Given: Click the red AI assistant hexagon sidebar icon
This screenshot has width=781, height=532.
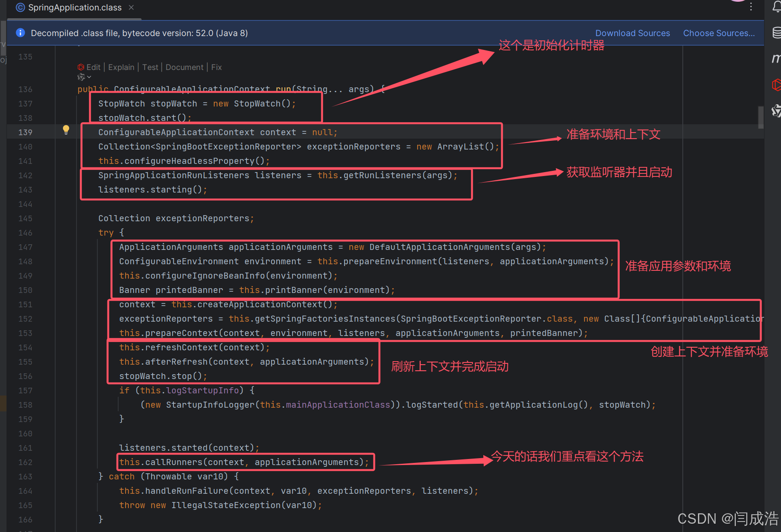Looking at the screenshot, I should point(777,85).
